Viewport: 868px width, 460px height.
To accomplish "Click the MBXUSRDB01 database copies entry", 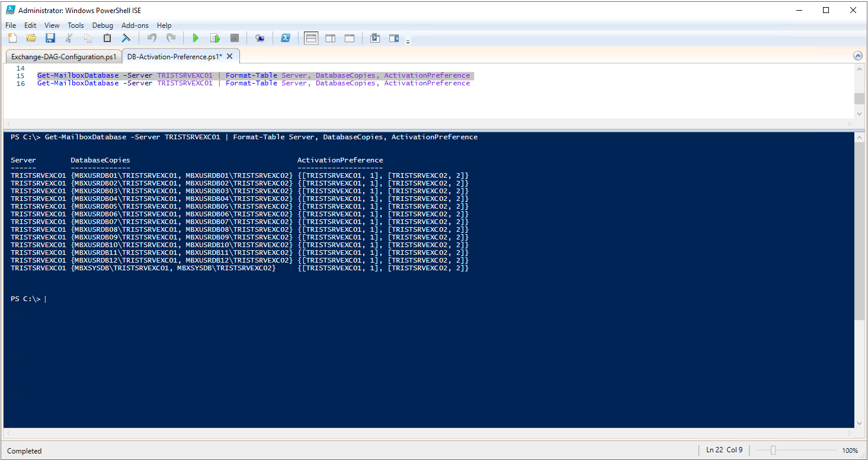I will pos(181,175).
